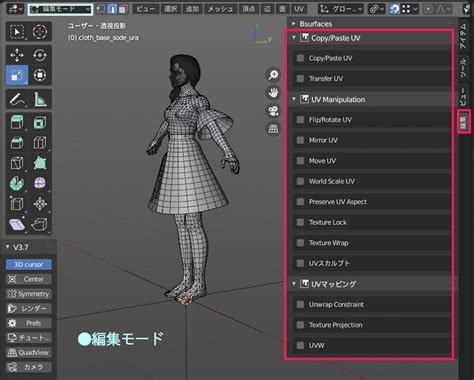Viewport: 474px width, 380px height.
Task: Activate the 3D Cursor tool in toolbar
Action: click(x=40, y=32)
